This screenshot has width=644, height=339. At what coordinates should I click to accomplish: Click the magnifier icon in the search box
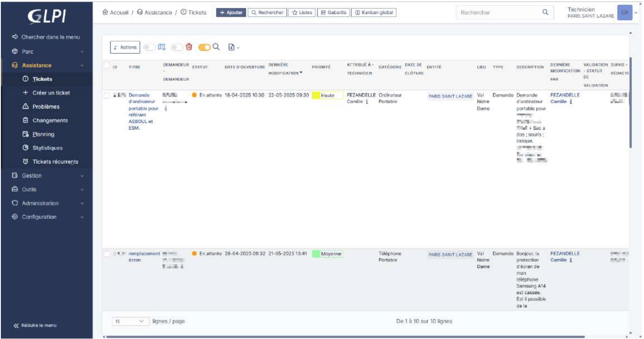545,12
